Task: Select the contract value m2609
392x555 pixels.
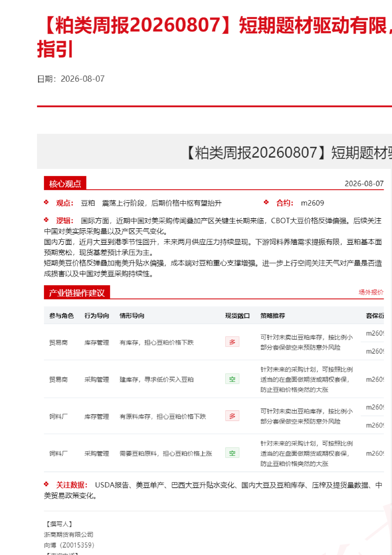Action: (x=312, y=203)
